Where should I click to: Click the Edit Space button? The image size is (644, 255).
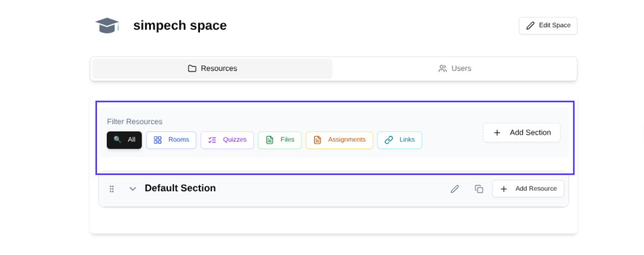[548, 26]
